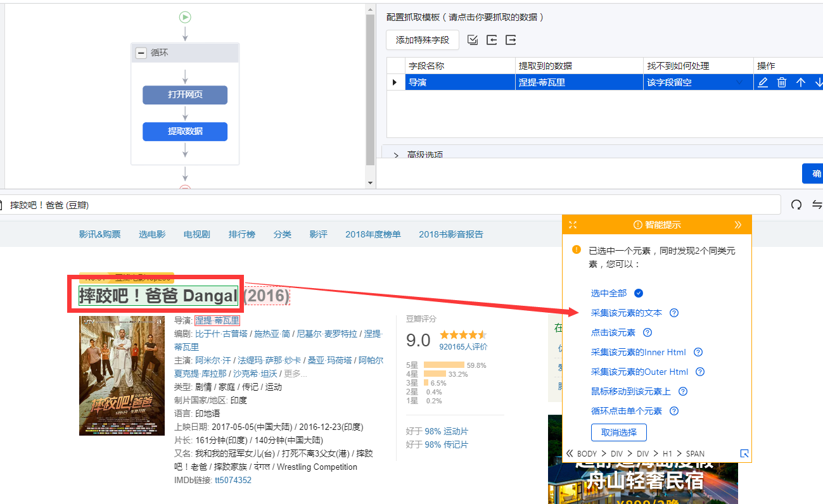
Task: Click the 添加特殊字段 button
Action: [x=423, y=40]
